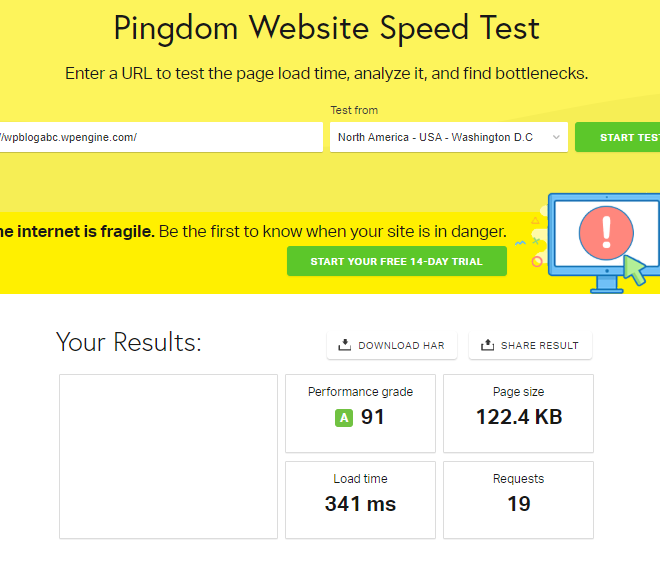Click the empty screenshot preview box

[x=168, y=457]
